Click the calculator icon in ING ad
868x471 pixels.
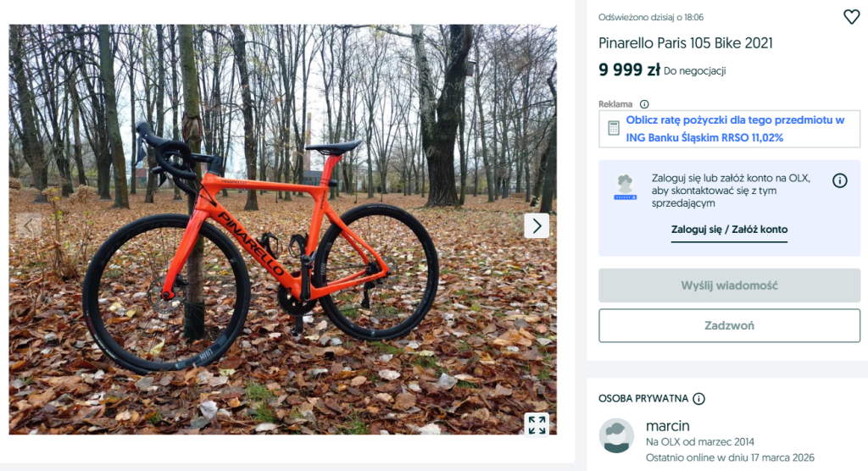614,129
